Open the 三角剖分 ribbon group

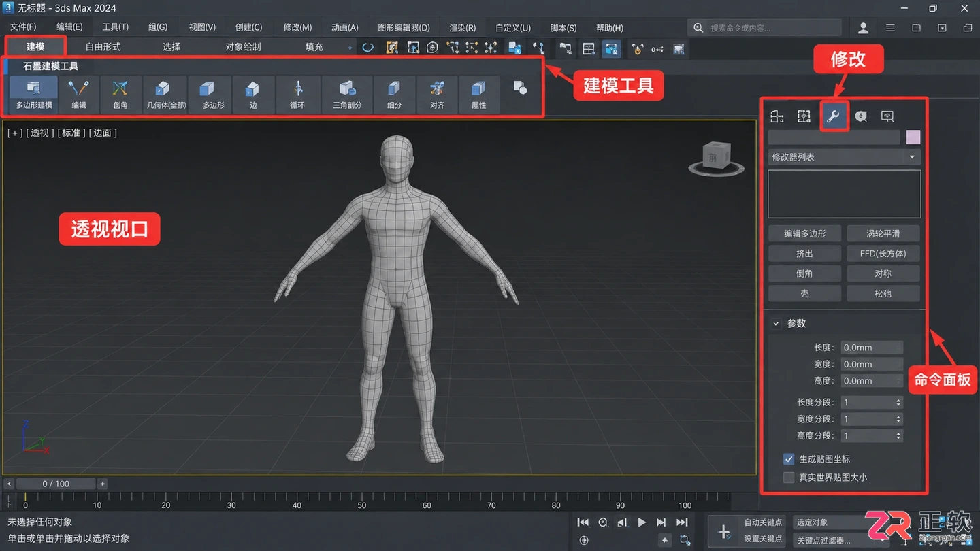tap(347, 94)
